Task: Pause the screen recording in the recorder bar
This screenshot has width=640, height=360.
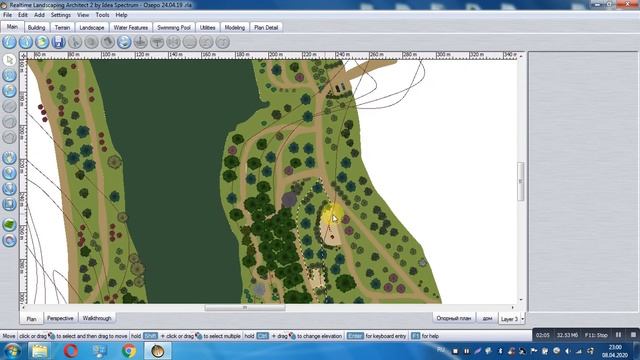Action: click(618, 335)
